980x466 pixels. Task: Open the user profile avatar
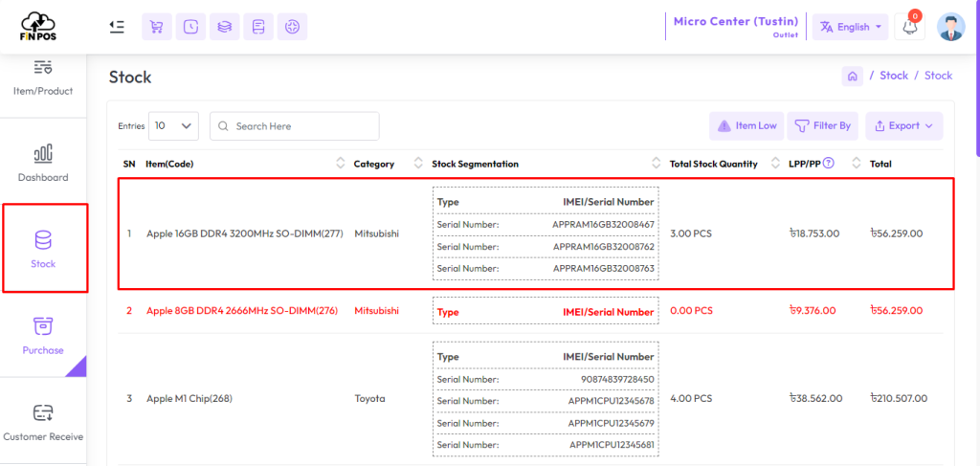click(950, 27)
